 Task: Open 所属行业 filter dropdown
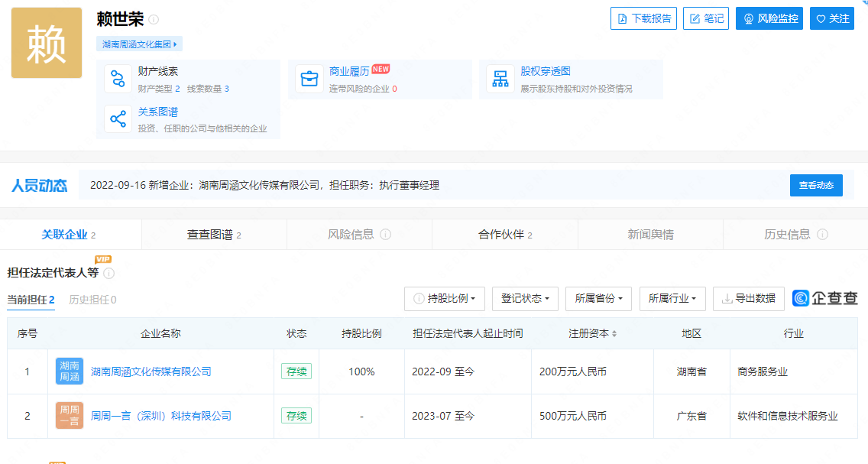(672, 298)
